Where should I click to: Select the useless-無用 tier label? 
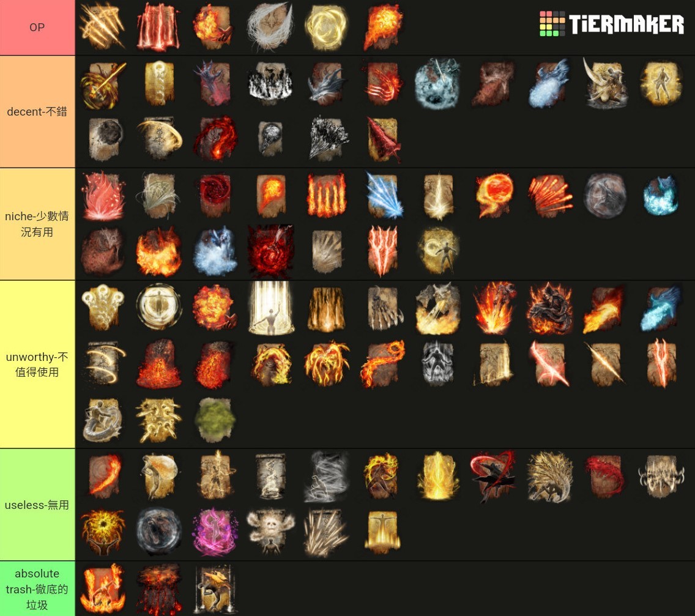37,505
